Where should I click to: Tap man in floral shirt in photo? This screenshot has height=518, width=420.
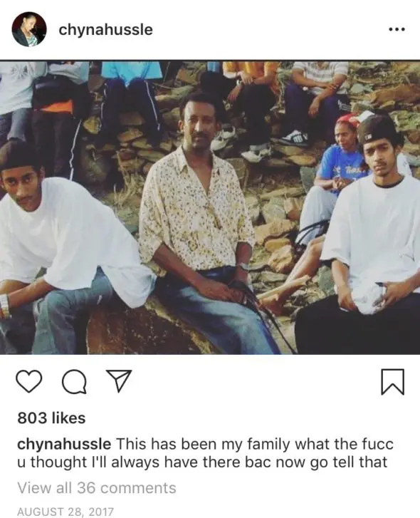pos(204,224)
